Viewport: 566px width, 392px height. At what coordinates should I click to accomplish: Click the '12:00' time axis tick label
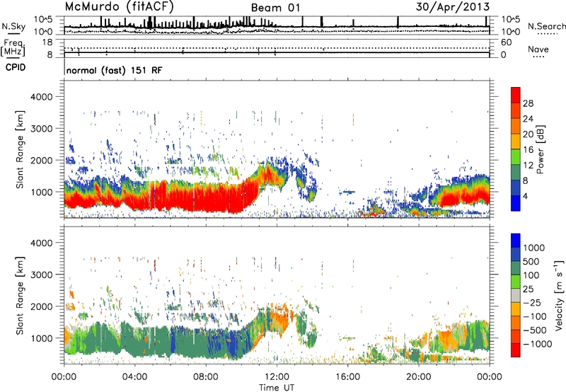[x=277, y=377]
